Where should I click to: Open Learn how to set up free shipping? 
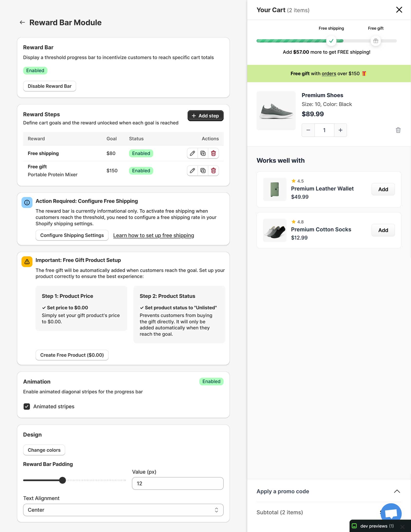click(153, 235)
